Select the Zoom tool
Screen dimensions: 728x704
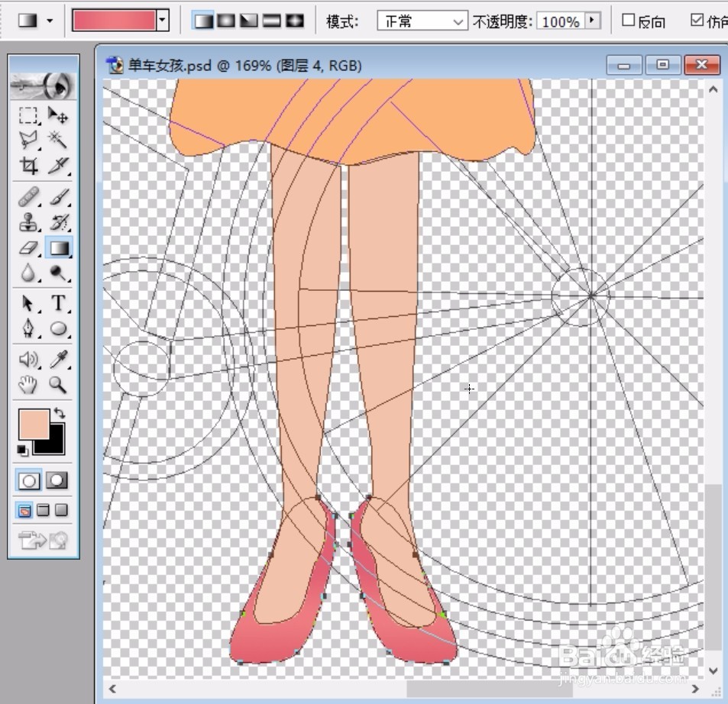pyautogui.click(x=58, y=385)
